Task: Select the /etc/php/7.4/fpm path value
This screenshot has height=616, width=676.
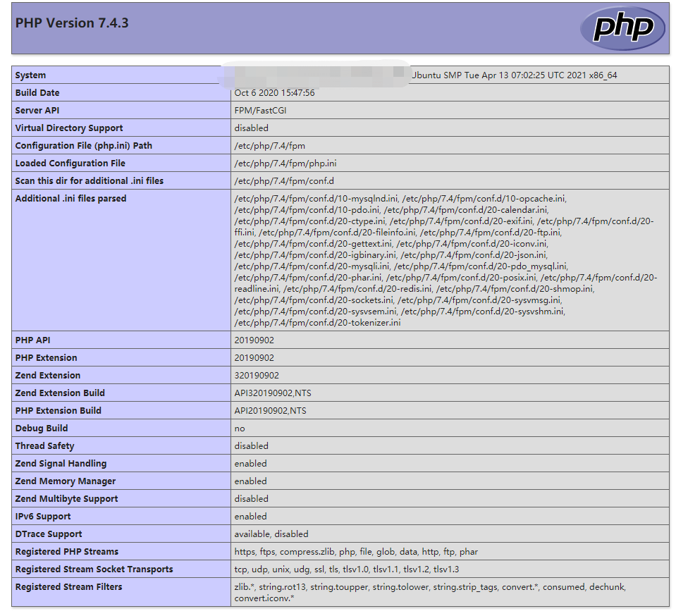Action: 270,146
